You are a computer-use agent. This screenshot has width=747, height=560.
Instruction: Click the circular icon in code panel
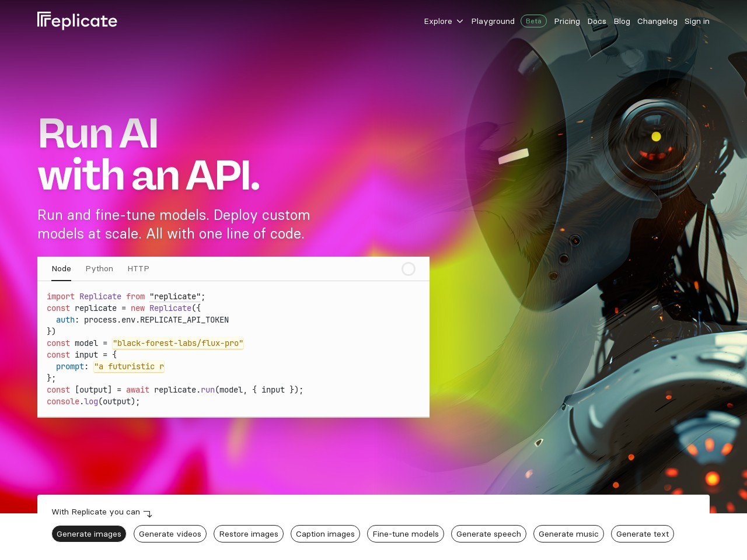(x=409, y=269)
